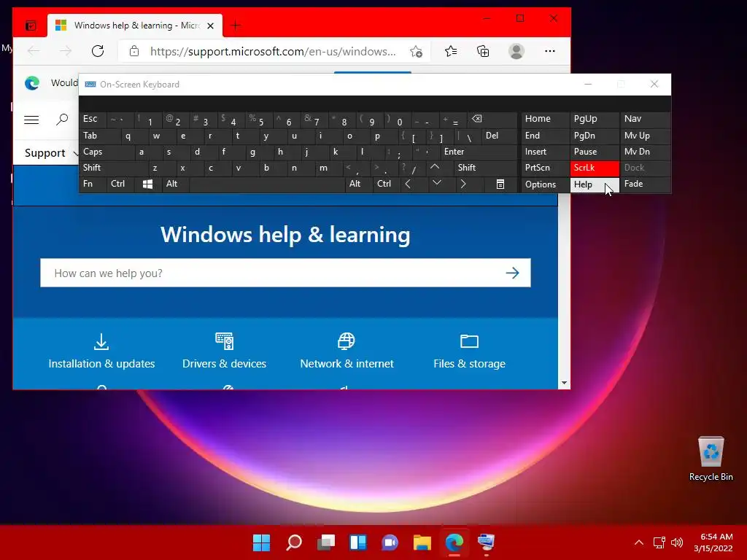
Task: Click the Edge refresh page icon
Action: point(98,51)
